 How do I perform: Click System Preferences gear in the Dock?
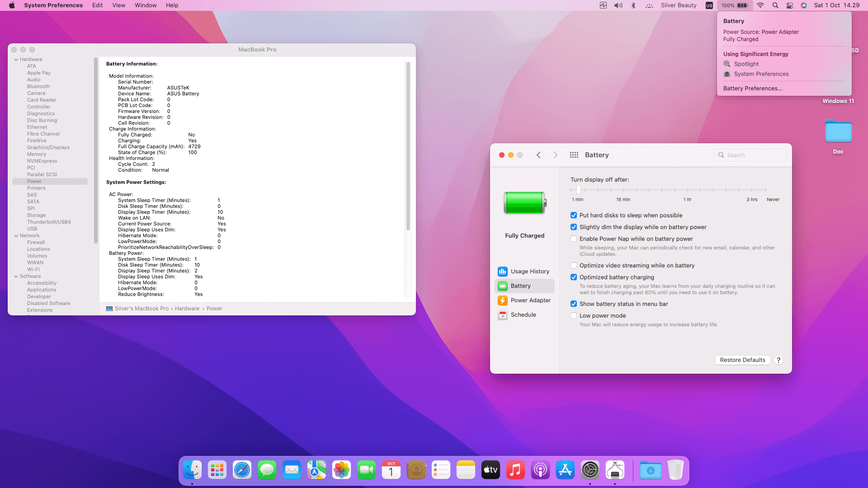(x=590, y=470)
